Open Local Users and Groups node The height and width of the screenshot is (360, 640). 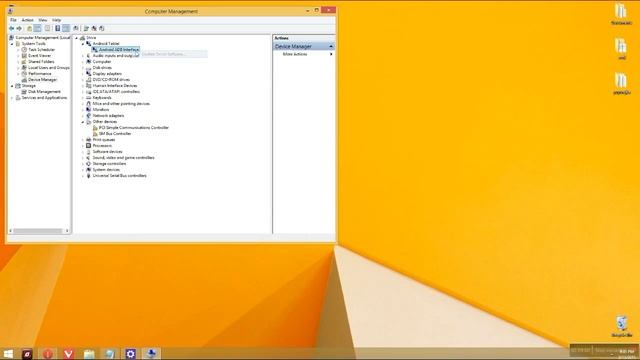click(49, 67)
